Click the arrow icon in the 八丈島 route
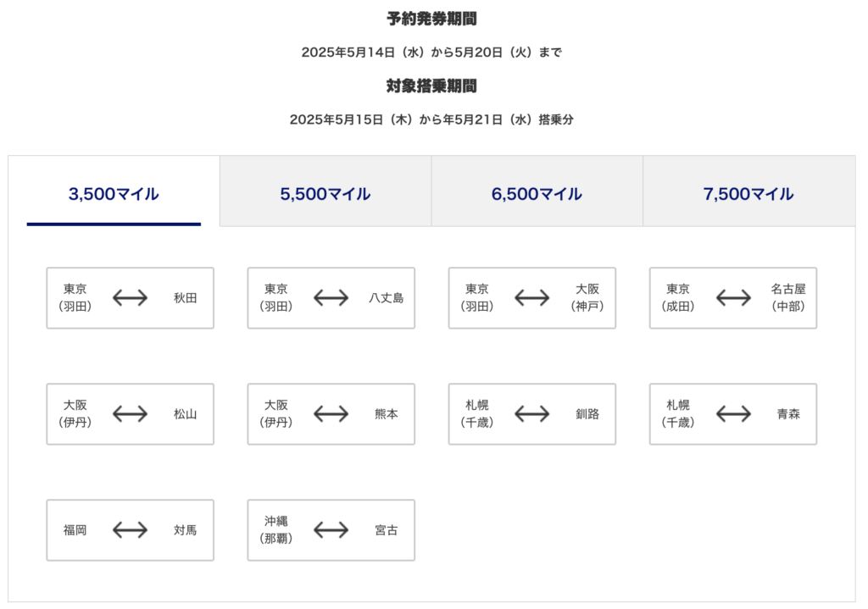868x609 pixels. tap(331, 298)
